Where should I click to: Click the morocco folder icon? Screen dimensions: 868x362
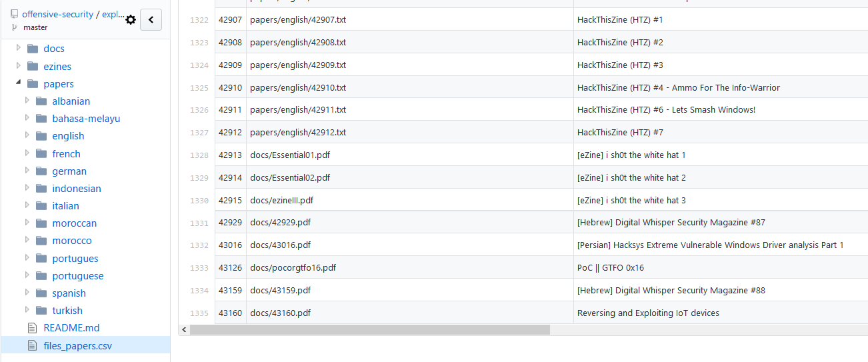41,240
